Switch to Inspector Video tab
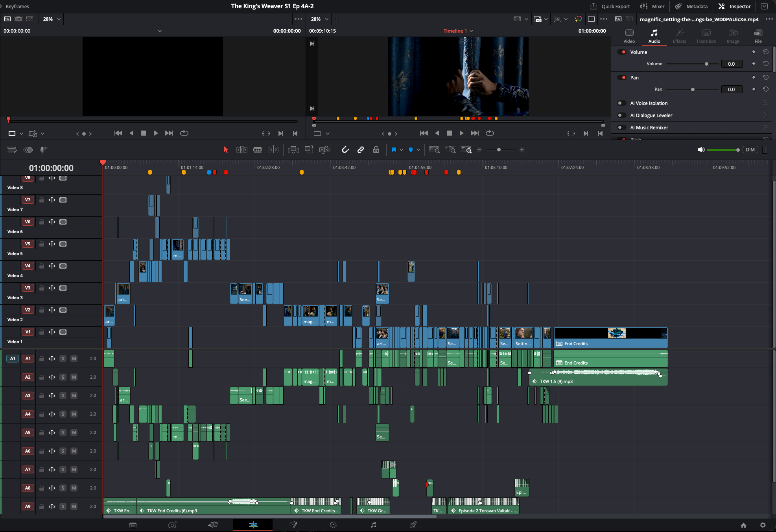 (x=629, y=36)
